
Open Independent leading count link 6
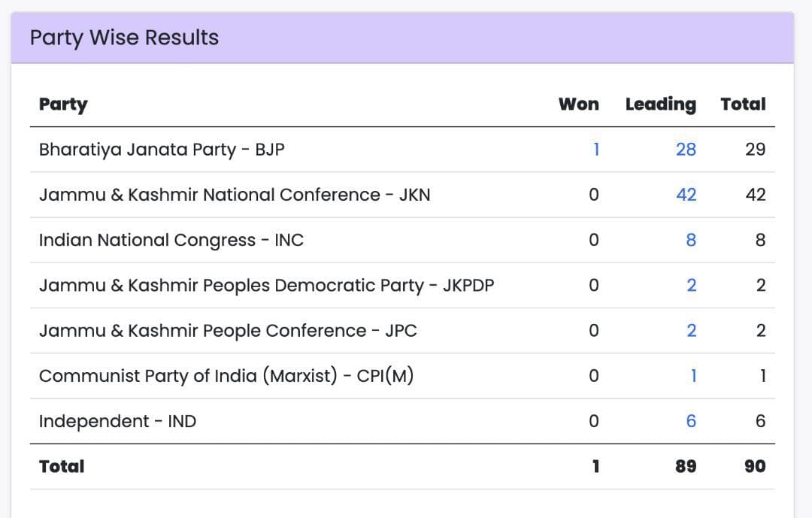pyautogui.click(x=691, y=421)
